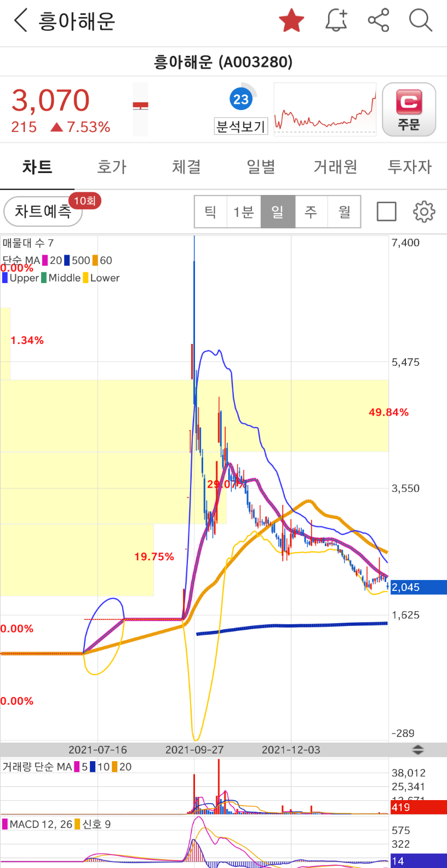Tap the blue Upper band swatch
Image resolution: width=447 pixels, height=868 pixels.
pos(5,278)
